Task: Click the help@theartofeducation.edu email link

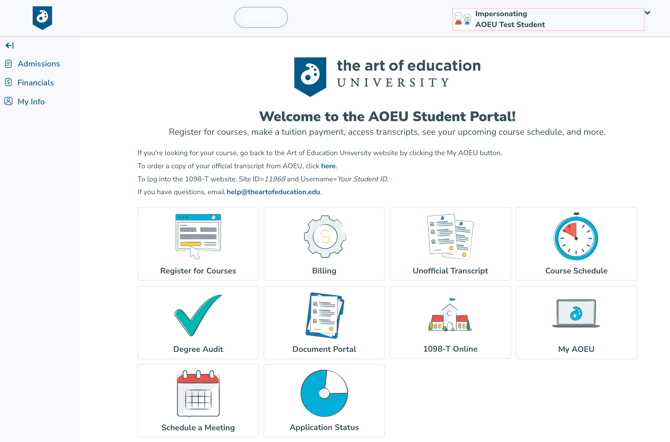Action: click(273, 192)
